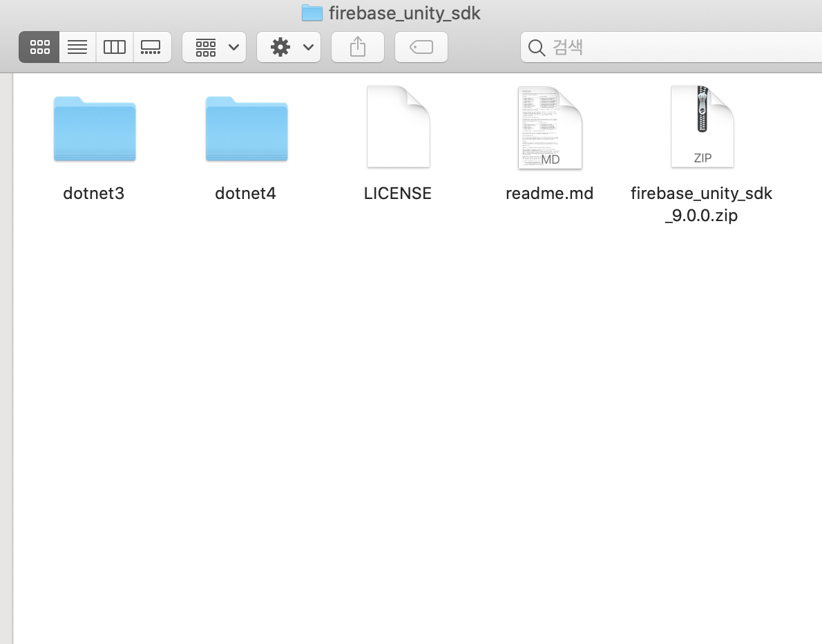This screenshot has height=644, width=822.
Task: Select the LICENSE file icon
Action: click(399, 127)
